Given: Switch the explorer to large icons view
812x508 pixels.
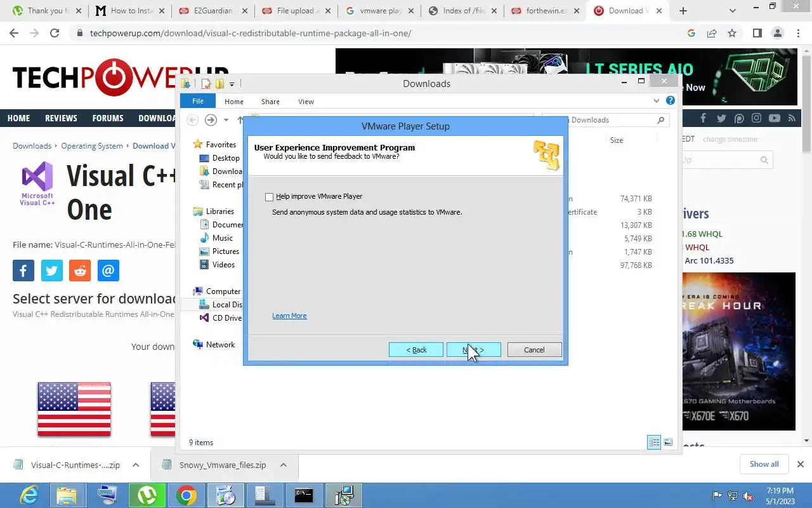Looking at the screenshot, I should [x=668, y=443].
